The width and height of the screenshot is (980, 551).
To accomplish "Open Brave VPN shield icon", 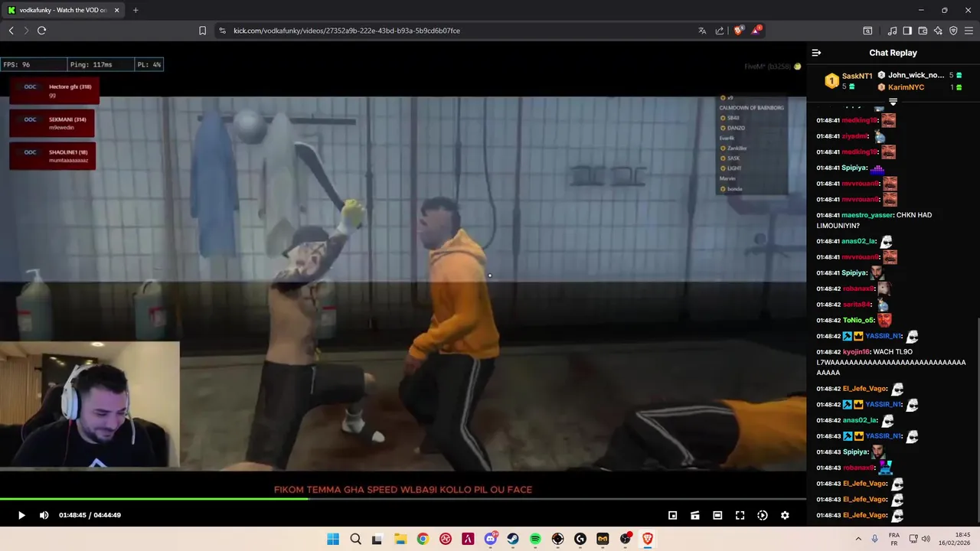I will [x=953, y=31].
